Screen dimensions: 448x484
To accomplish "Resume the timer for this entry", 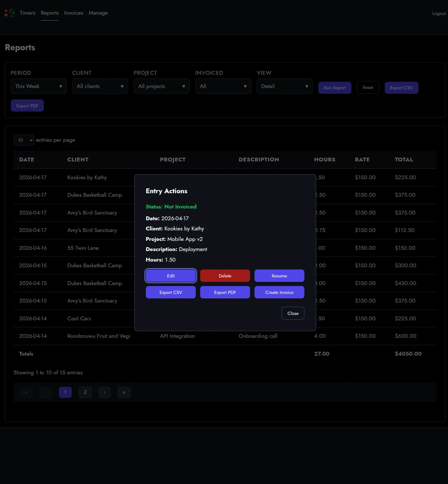I will coord(279,276).
